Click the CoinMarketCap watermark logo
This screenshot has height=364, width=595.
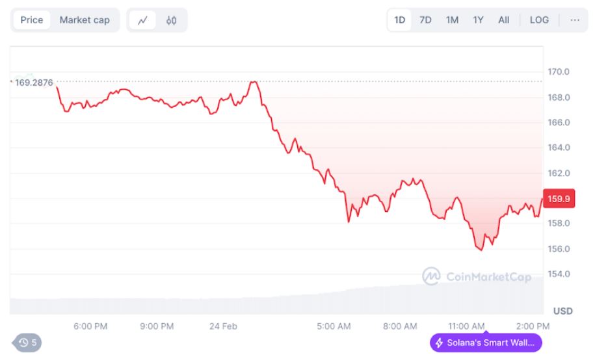(431, 276)
